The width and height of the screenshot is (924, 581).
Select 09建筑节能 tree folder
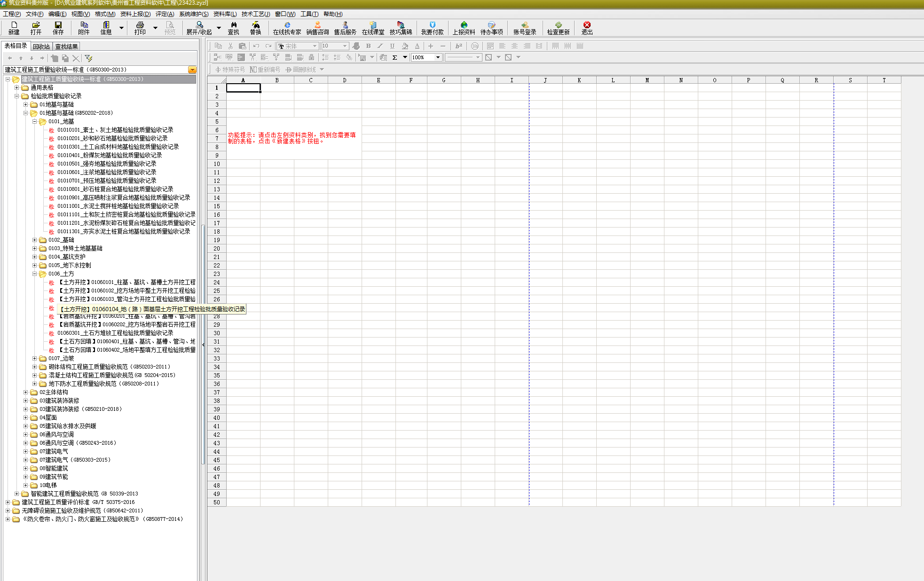click(54, 477)
